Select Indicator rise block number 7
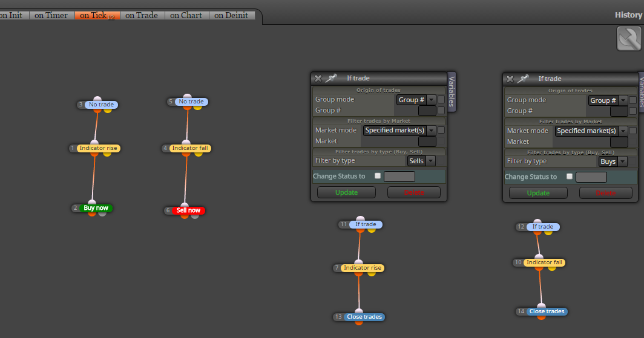This screenshot has height=338, width=644. pyautogui.click(x=363, y=268)
